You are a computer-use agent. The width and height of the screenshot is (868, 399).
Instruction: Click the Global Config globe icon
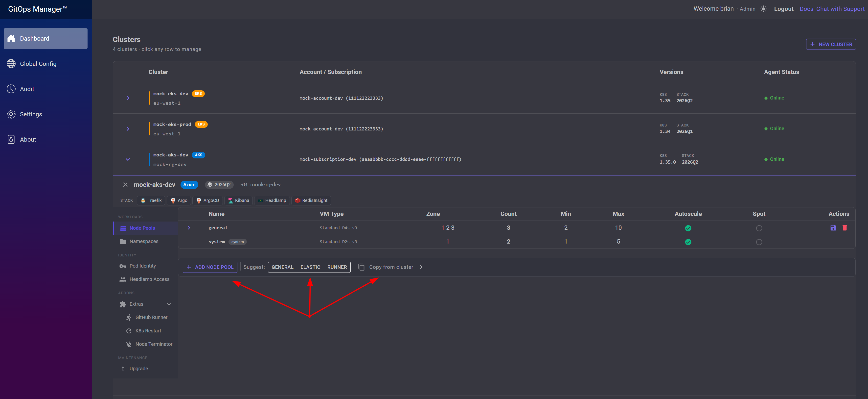point(11,64)
